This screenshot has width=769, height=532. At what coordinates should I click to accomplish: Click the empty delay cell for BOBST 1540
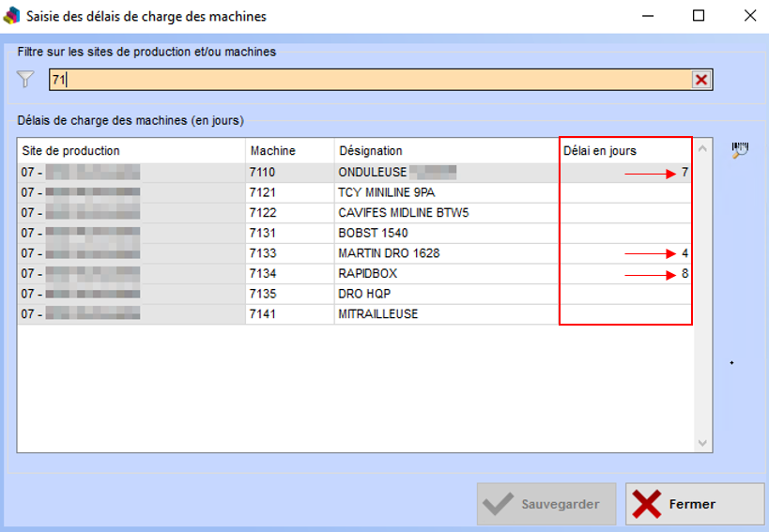pos(625,233)
